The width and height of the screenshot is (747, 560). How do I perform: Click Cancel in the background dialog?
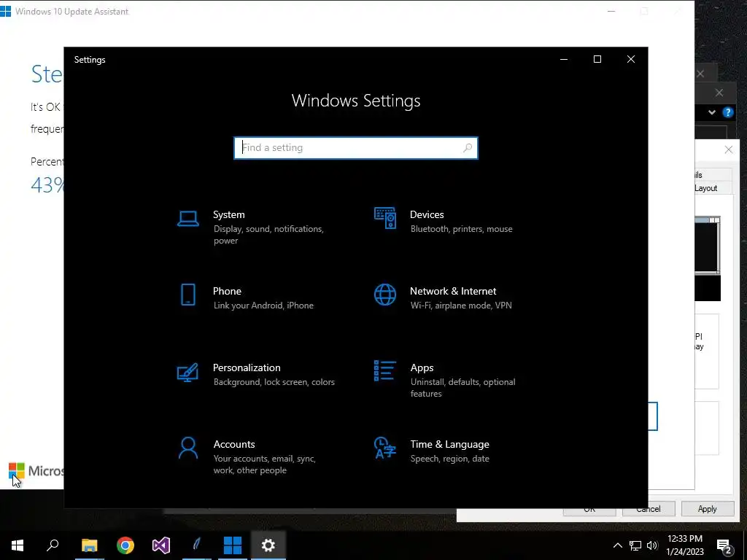point(649,510)
